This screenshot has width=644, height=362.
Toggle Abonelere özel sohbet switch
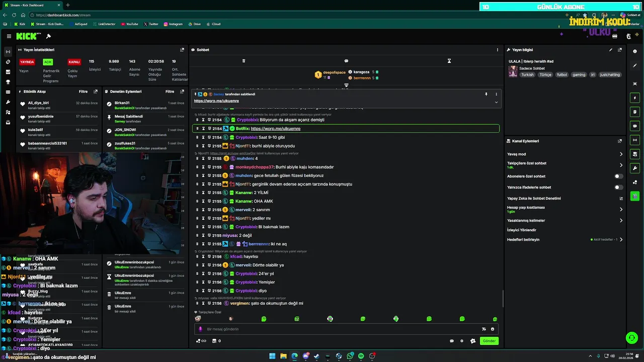tap(619, 176)
